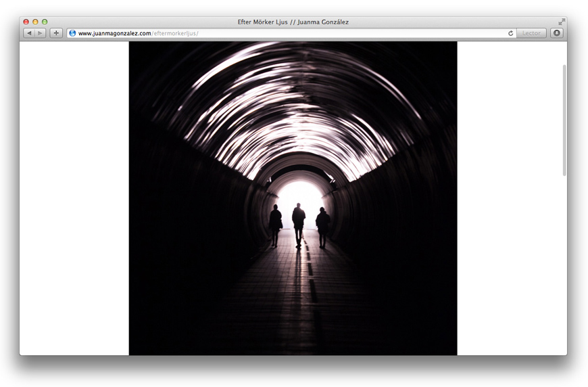
Task: Open the Downloads button in toolbar
Action: tap(556, 33)
